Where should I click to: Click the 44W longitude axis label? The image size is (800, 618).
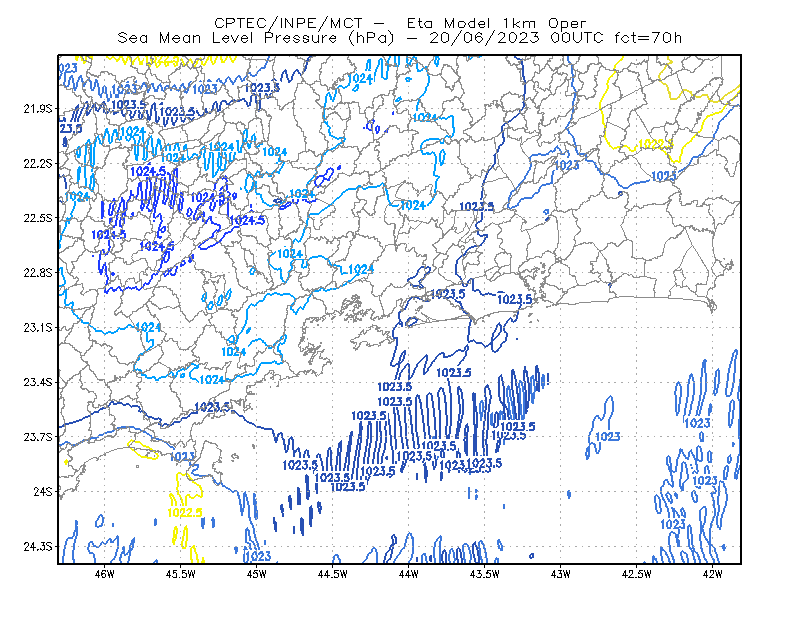408,574
